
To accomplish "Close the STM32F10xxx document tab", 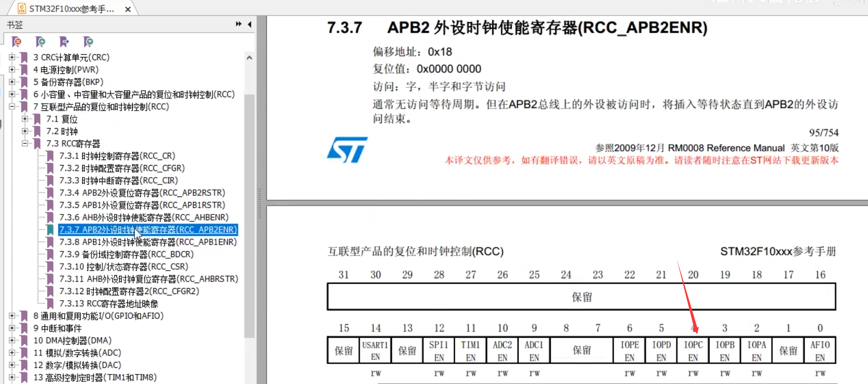I will 128,9.
